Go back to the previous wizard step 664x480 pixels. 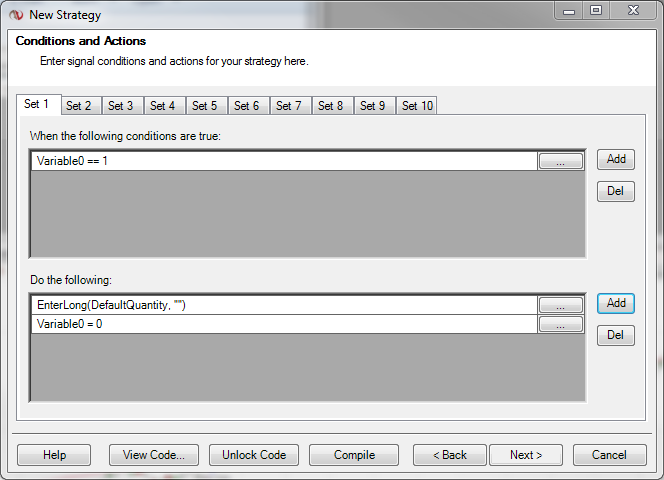coord(450,455)
